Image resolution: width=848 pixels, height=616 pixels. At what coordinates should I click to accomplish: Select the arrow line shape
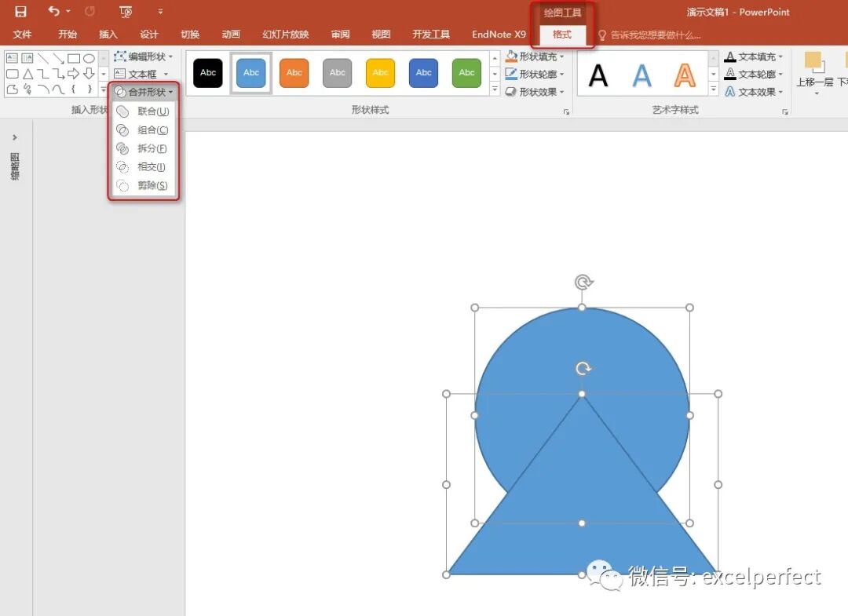(58, 58)
